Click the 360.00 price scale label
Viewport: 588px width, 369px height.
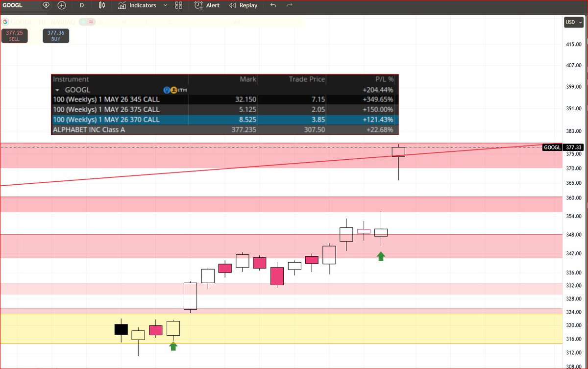(x=574, y=198)
